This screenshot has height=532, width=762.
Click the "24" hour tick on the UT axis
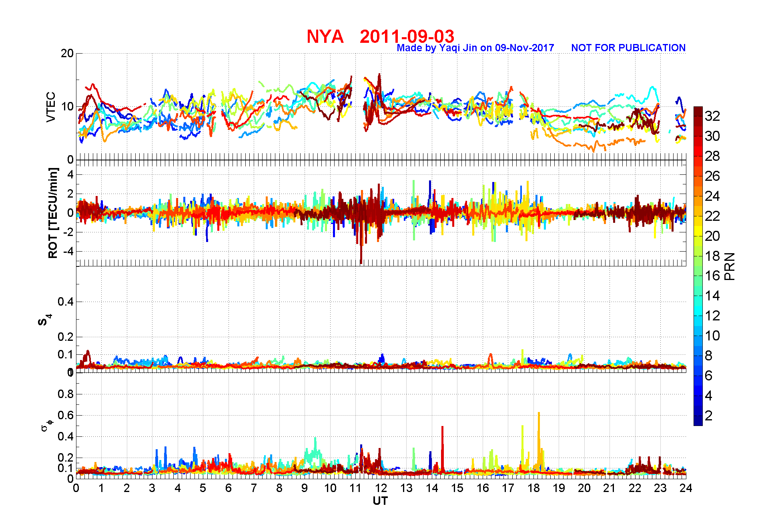pyautogui.click(x=686, y=488)
